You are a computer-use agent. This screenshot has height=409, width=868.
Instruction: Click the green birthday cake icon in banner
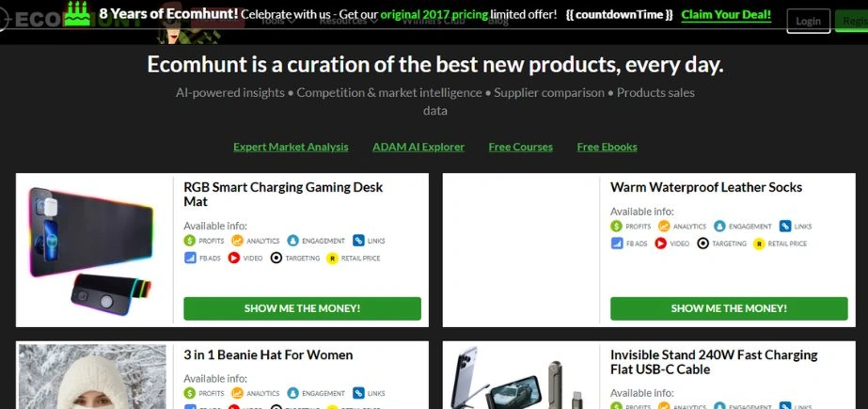pos(77,14)
